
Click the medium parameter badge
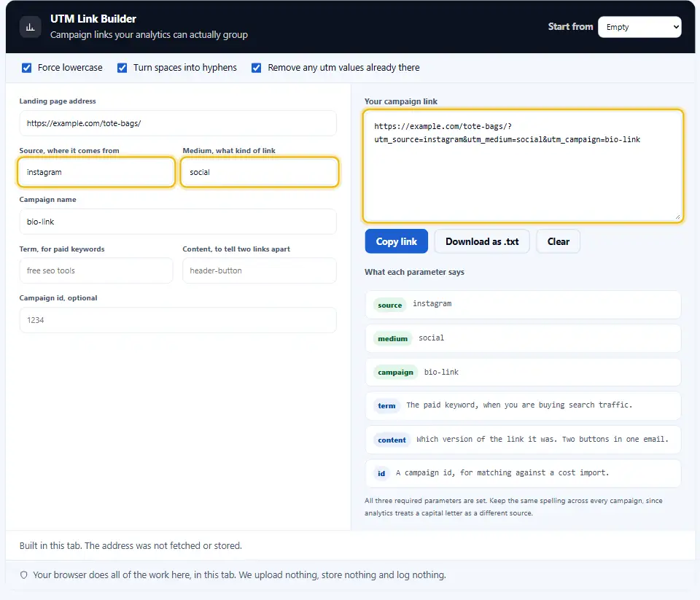[392, 339]
